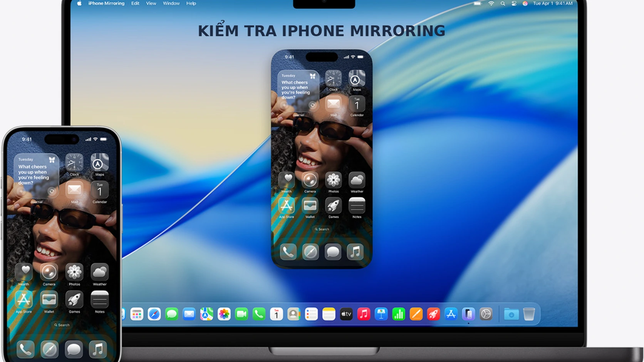Open the View menu
The width and height of the screenshot is (644, 362).
coord(151,3)
